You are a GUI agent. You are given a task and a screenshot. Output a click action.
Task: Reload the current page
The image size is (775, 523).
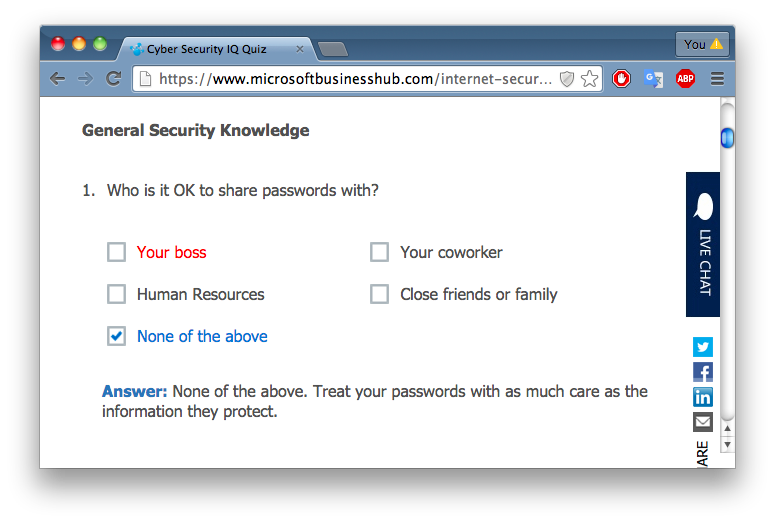114,79
